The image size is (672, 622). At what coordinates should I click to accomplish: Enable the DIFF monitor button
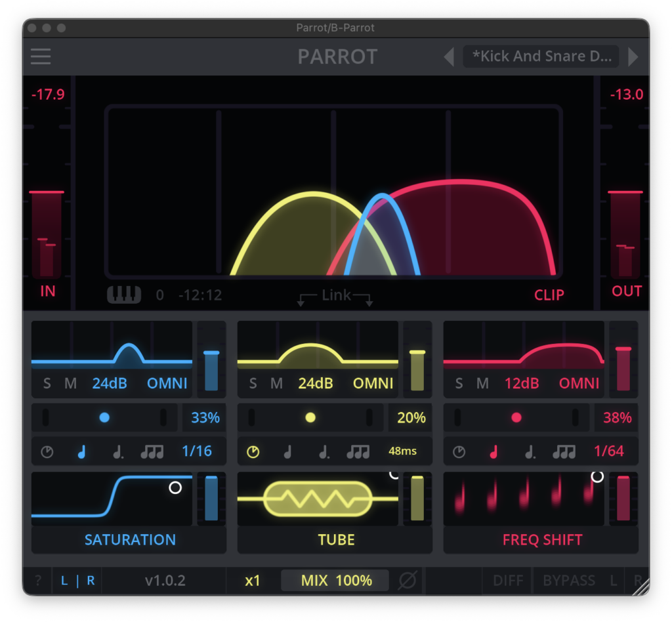click(x=508, y=581)
